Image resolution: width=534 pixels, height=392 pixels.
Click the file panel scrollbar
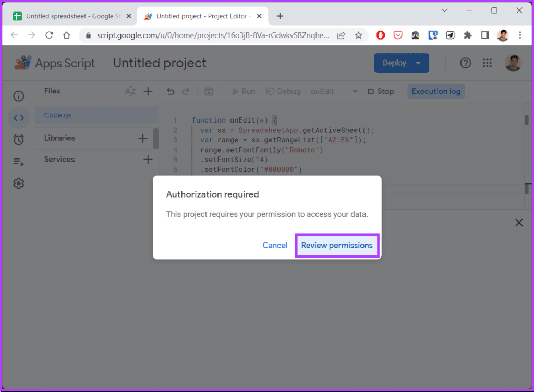click(x=156, y=138)
